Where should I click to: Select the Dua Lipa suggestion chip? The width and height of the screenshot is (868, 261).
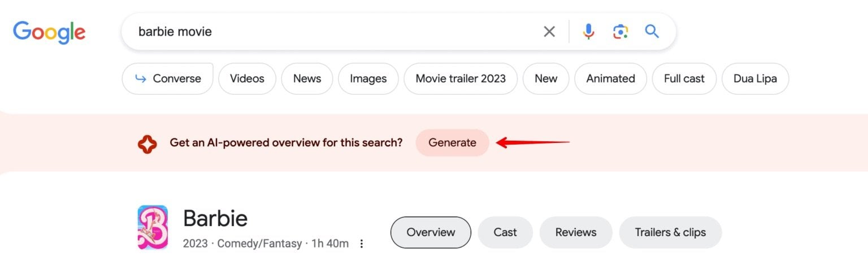[755, 79]
